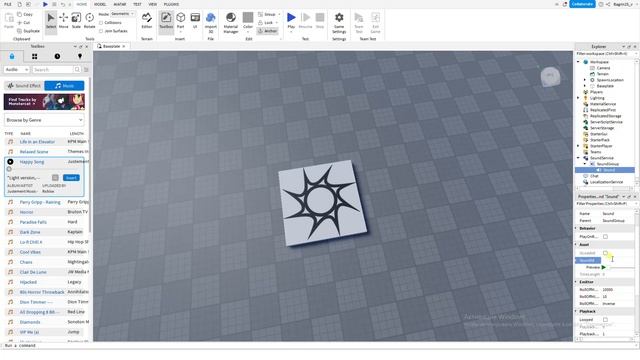640x360 pixels.
Task: Collapse the Behavior property section
Action: coord(576,228)
